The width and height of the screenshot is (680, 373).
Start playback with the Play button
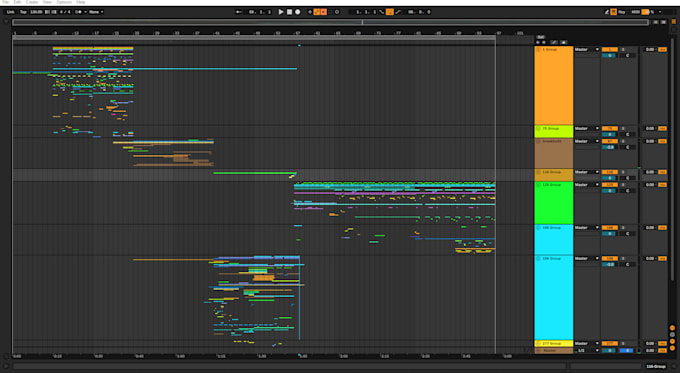pos(281,12)
